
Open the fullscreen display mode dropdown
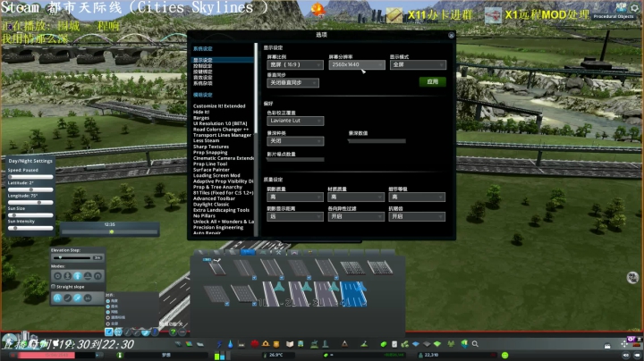[x=418, y=65]
